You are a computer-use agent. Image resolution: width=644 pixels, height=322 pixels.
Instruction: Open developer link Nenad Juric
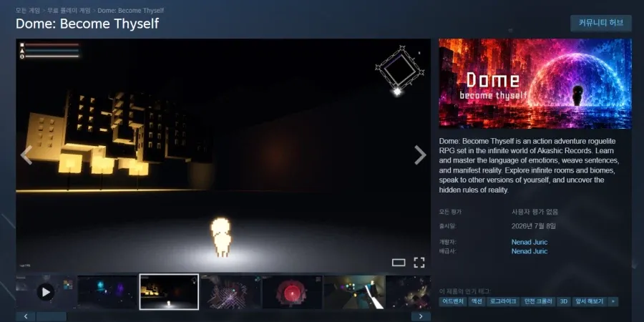[x=530, y=243]
